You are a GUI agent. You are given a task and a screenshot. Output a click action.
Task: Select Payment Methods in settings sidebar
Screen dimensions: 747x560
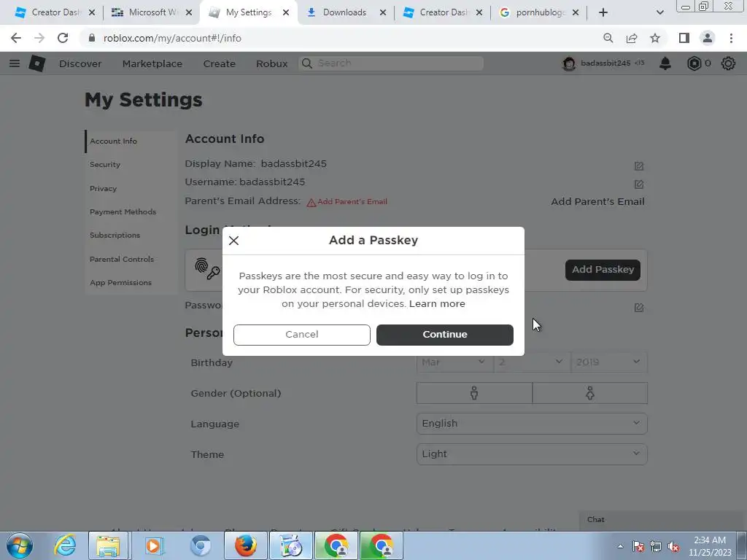(x=123, y=212)
